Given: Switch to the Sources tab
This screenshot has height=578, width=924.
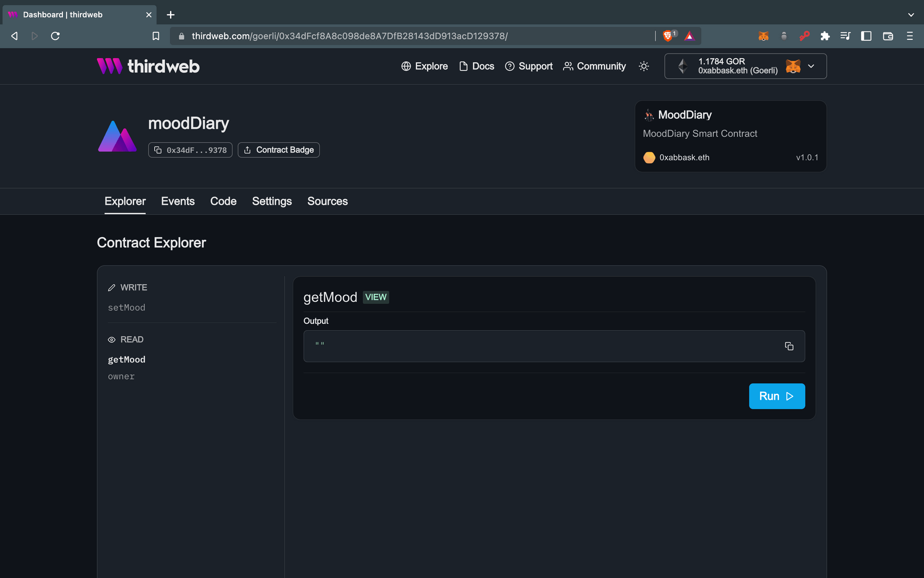Looking at the screenshot, I should tap(327, 201).
